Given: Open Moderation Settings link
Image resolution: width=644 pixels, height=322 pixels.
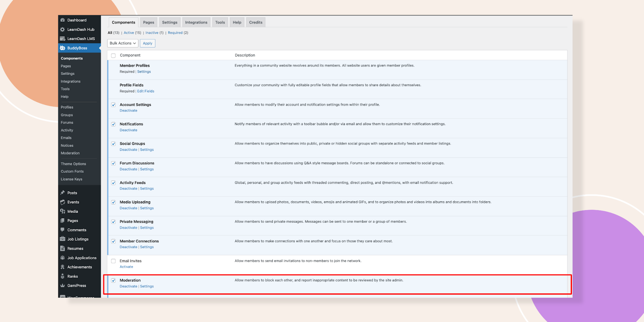Looking at the screenshot, I should click(x=147, y=287).
